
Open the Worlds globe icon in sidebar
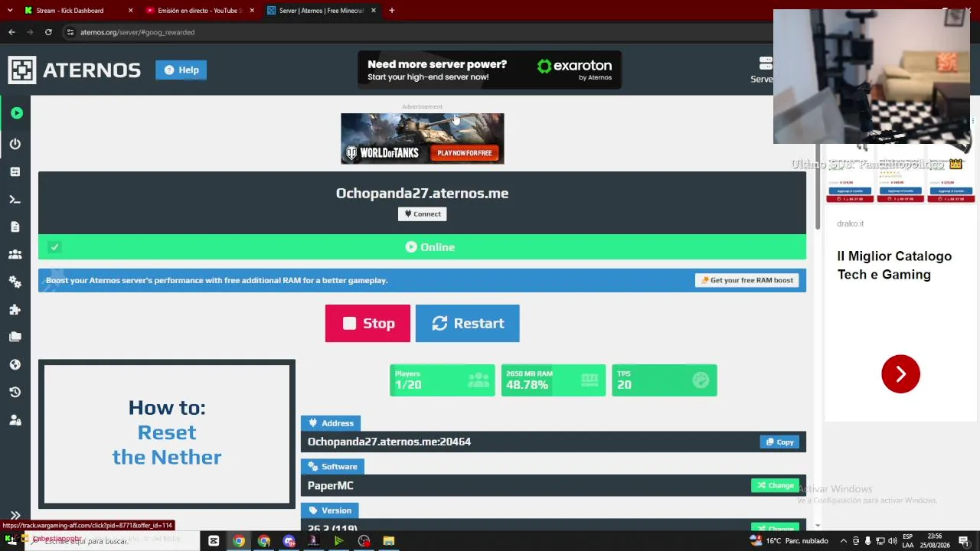click(x=15, y=364)
